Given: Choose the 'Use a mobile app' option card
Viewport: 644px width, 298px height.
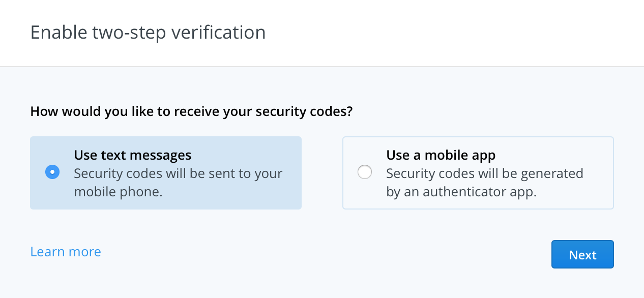Looking at the screenshot, I should click(x=478, y=172).
